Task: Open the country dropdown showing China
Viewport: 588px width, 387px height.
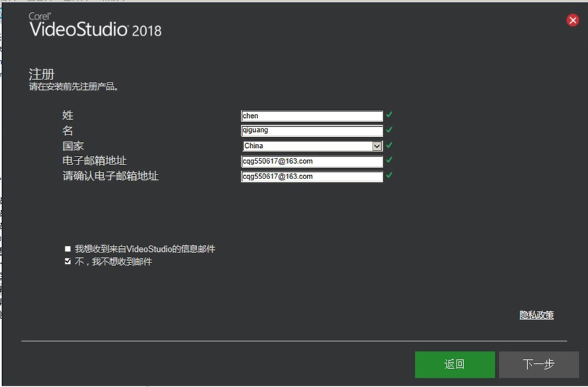Action: click(377, 146)
